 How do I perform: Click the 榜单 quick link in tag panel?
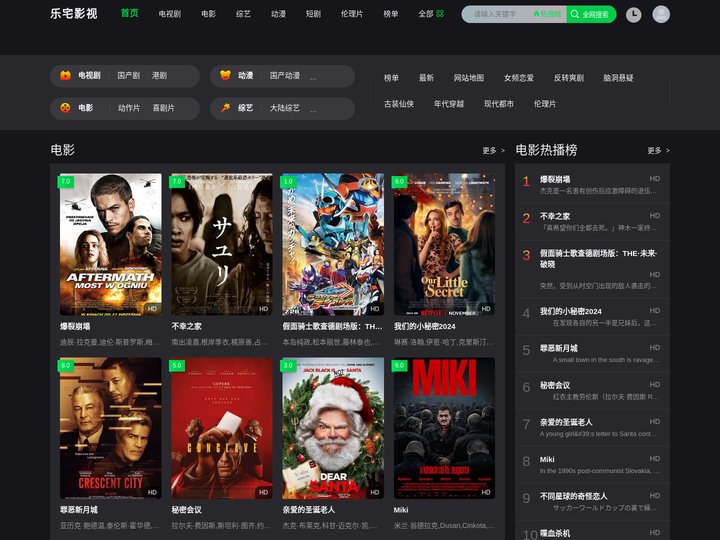391,78
